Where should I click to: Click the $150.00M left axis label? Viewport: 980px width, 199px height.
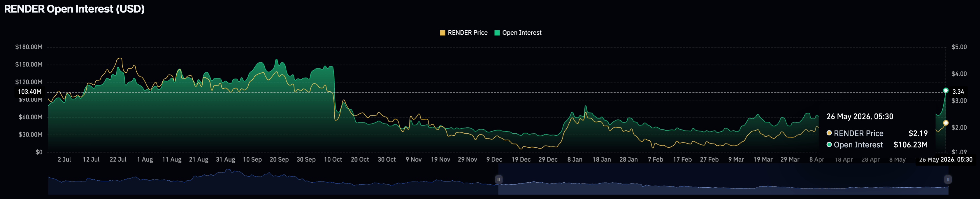pyautogui.click(x=29, y=64)
